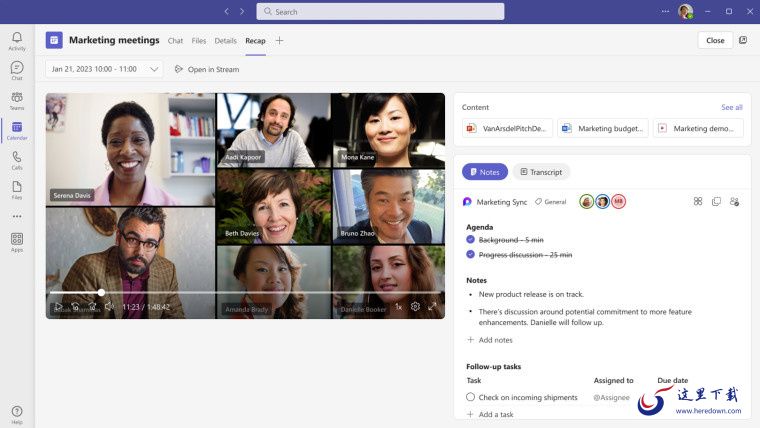Click Mona Kane video tile

click(x=388, y=130)
